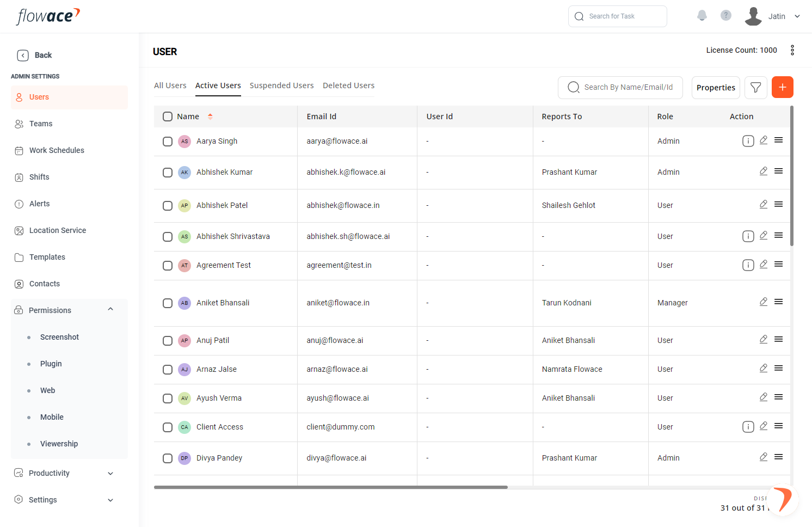
Task: Open Mobile permissions
Action: (x=52, y=417)
